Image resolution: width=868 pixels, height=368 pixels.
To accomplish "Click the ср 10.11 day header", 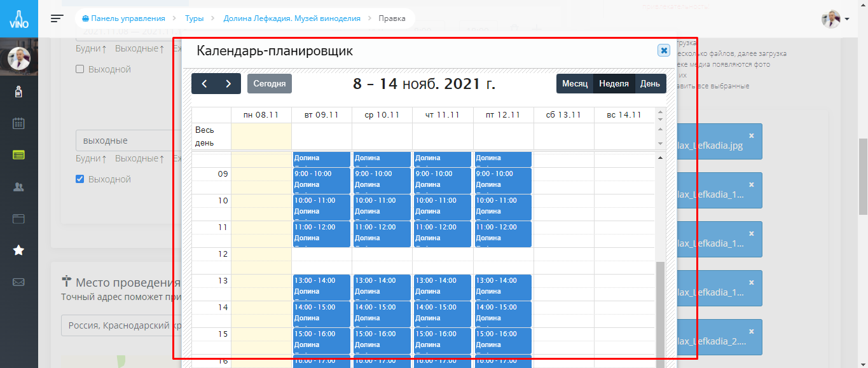I will (382, 115).
